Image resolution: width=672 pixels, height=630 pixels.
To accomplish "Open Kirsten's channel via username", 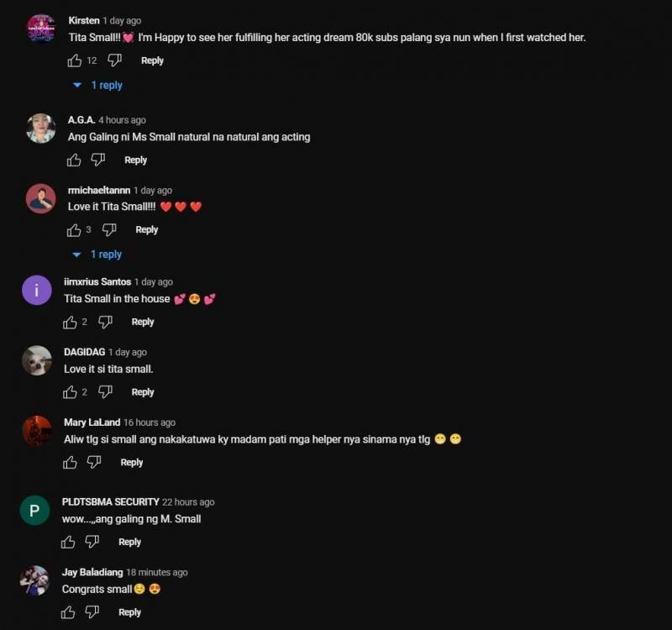I will pos(84,20).
